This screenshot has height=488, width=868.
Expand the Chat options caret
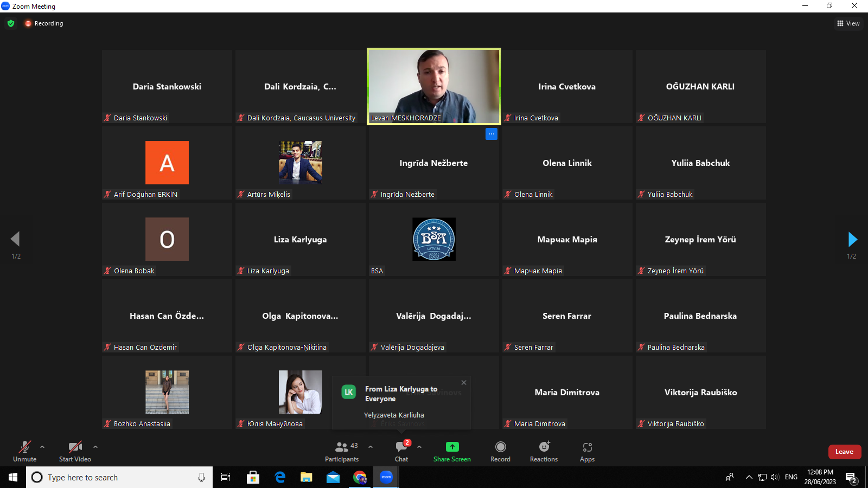click(x=419, y=447)
